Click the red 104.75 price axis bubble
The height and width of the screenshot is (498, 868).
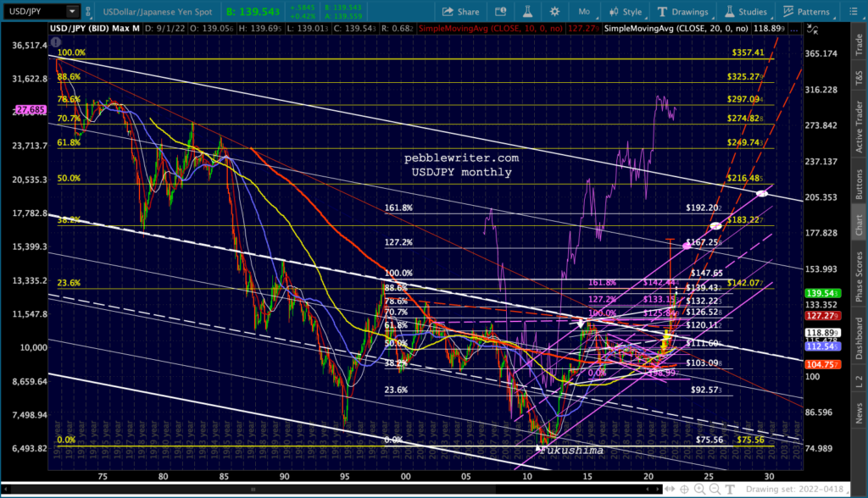coord(822,365)
